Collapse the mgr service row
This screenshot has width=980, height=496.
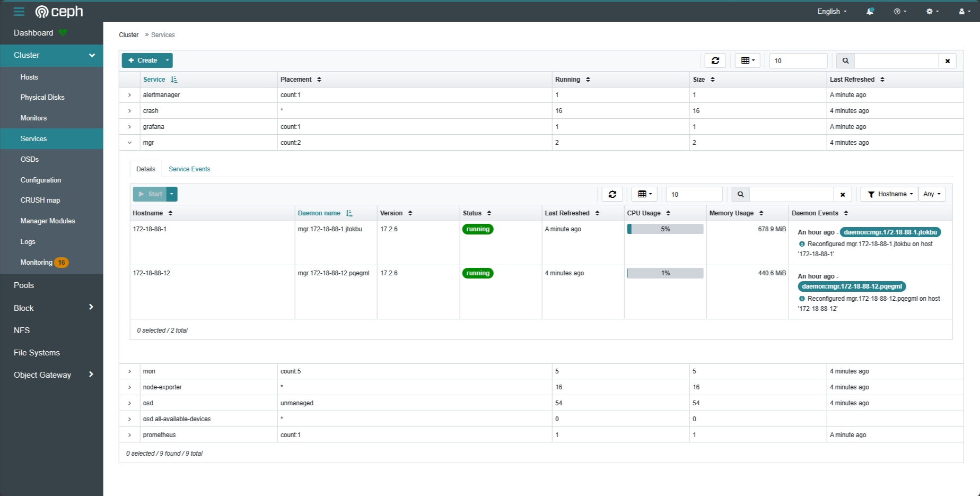(129, 143)
